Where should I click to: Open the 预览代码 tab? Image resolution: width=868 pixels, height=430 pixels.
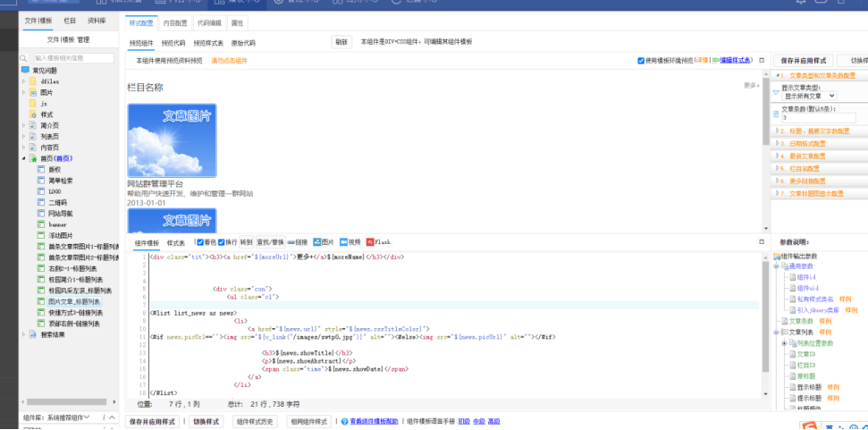173,42
